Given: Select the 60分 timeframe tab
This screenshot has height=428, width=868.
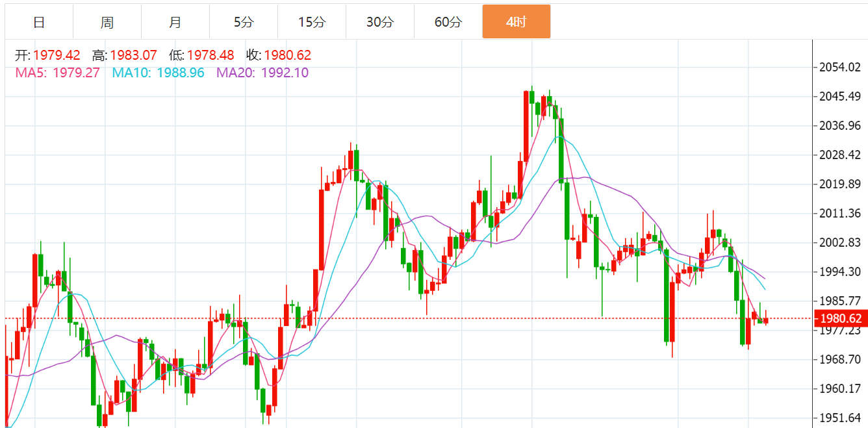Looking at the screenshot, I should [x=448, y=21].
